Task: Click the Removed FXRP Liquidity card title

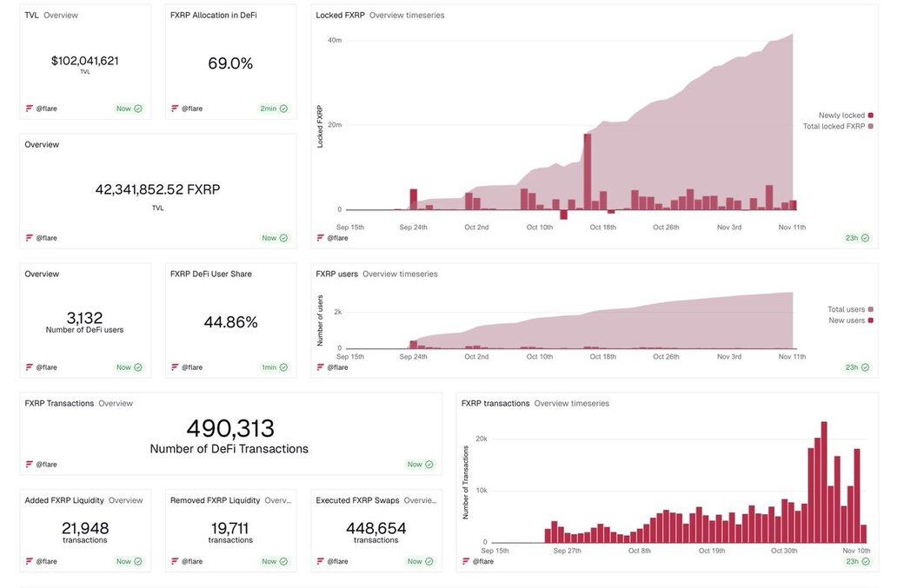Action: 215,500
